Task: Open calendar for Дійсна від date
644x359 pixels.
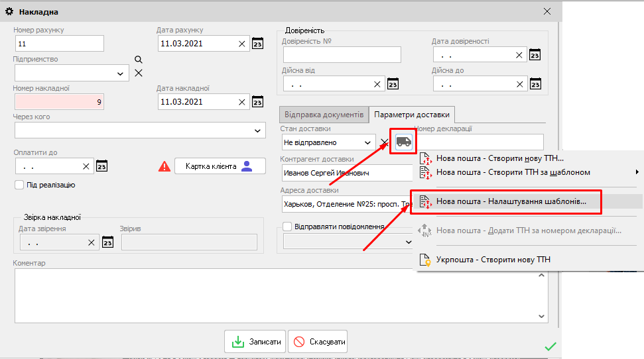Action: coord(393,84)
